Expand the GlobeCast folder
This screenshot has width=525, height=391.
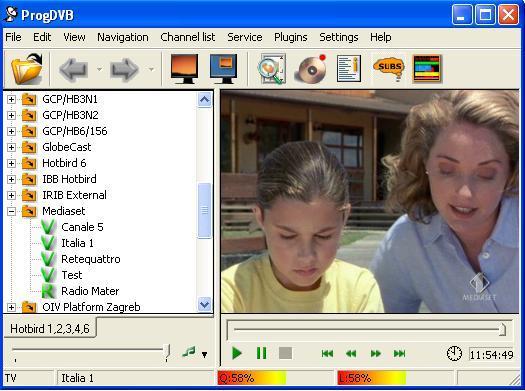click(11, 147)
